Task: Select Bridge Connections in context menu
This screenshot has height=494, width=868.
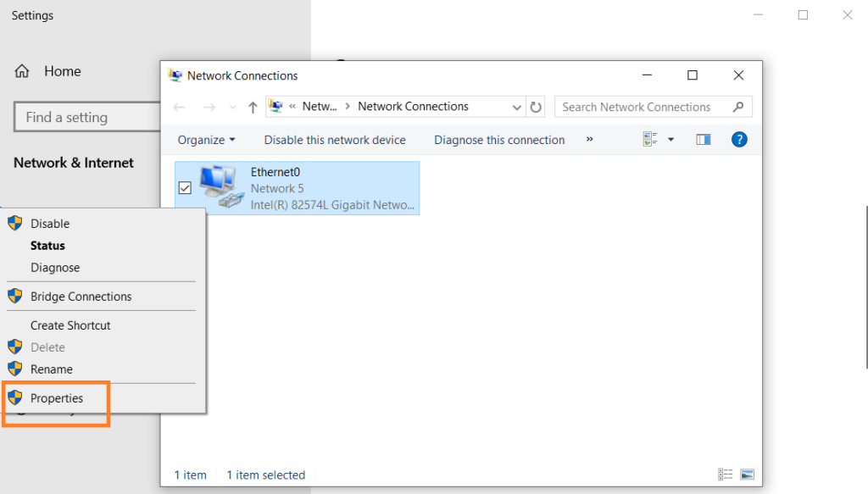Action: tap(81, 297)
